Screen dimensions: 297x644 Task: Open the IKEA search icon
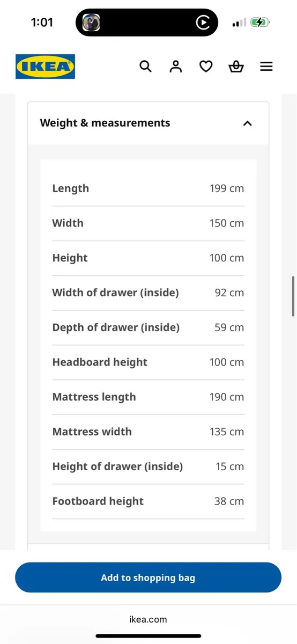pyautogui.click(x=145, y=67)
